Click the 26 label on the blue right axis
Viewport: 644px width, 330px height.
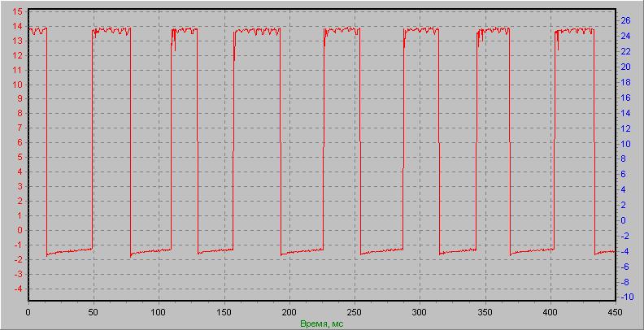(625, 20)
